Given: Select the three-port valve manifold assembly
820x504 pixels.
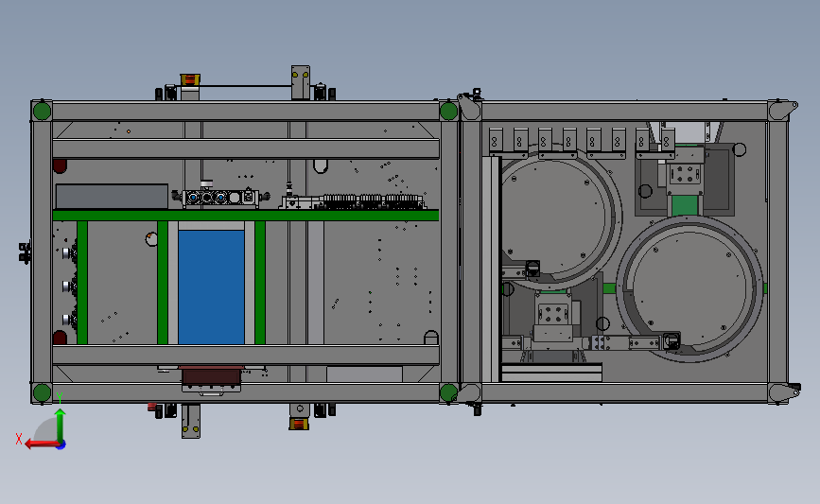Looking at the screenshot, I should [219, 198].
